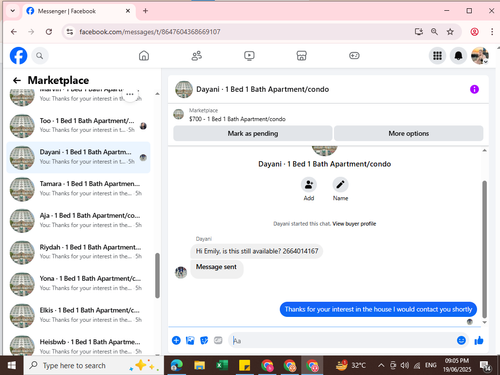Open the Elkis conversation
Screen dimensions: 500x375
(x=78, y=315)
